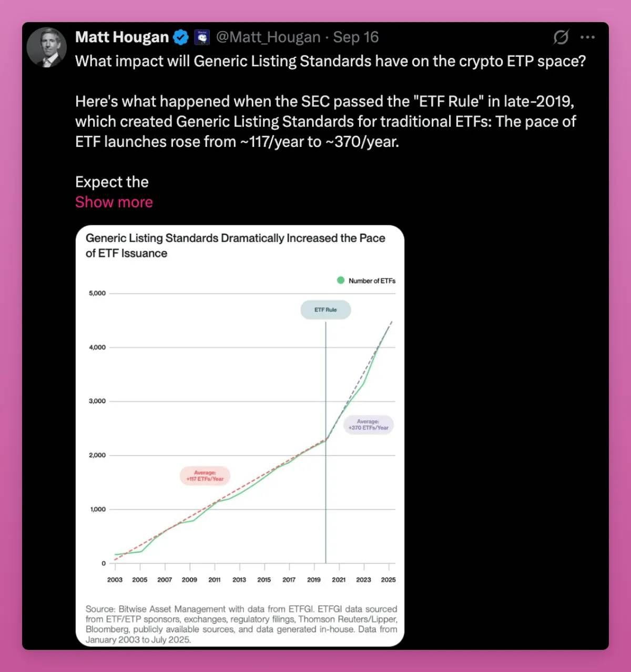Click the green Number of ETFs legend dot
This screenshot has width=631, height=672.
click(x=341, y=280)
